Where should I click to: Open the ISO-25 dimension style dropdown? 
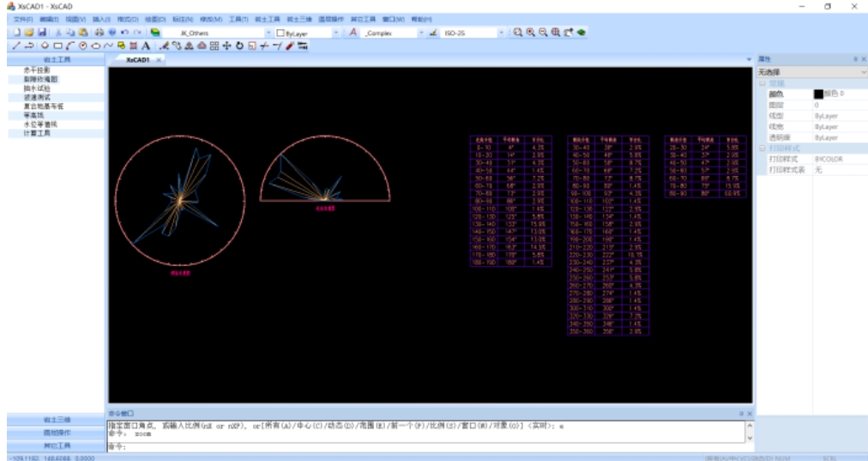click(502, 33)
